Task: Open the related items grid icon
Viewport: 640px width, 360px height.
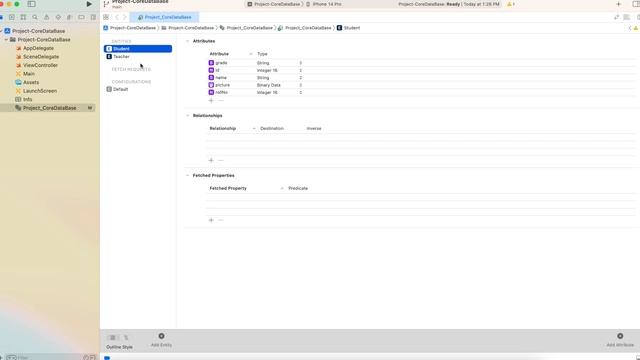Action: tap(106, 17)
